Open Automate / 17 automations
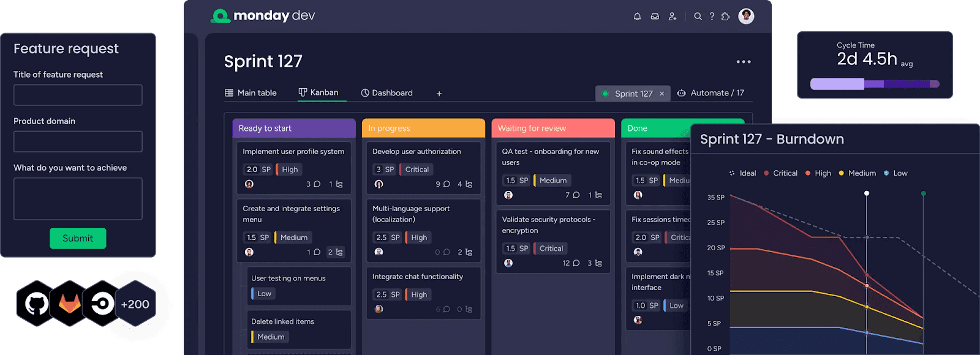Image resolution: width=980 pixels, height=355 pixels. pyautogui.click(x=710, y=93)
